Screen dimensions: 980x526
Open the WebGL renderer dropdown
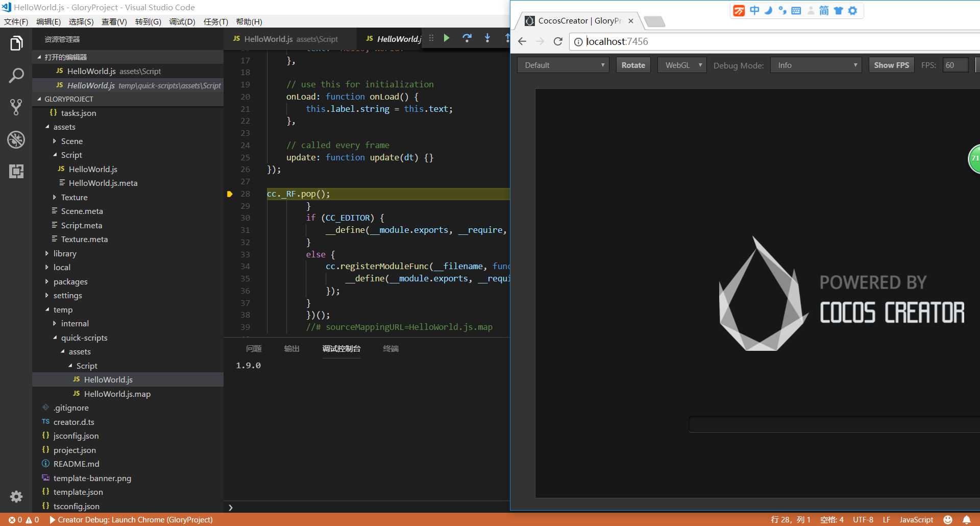pyautogui.click(x=682, y=65)
